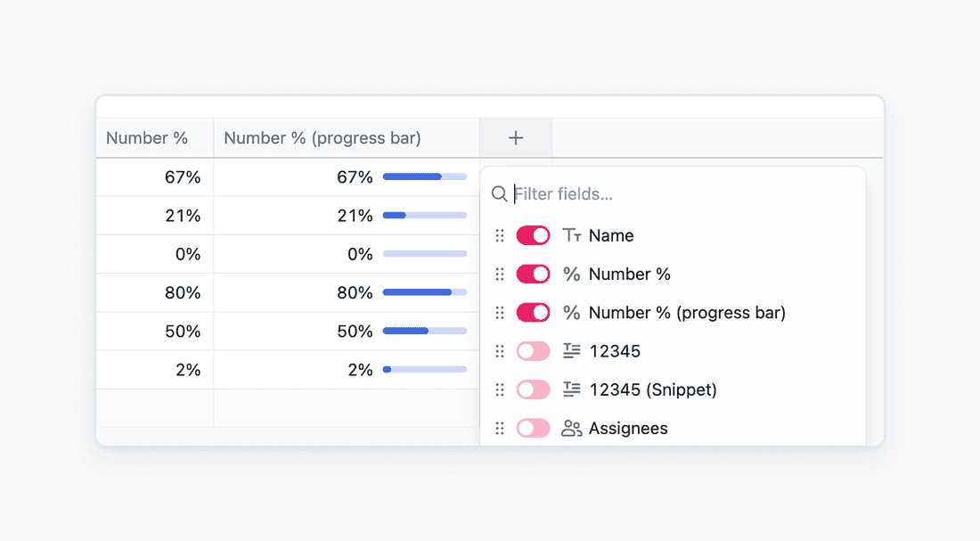Click the drag handle beside the Name field
This screenshot has width=980, height=541.
[x=500, y=235]
